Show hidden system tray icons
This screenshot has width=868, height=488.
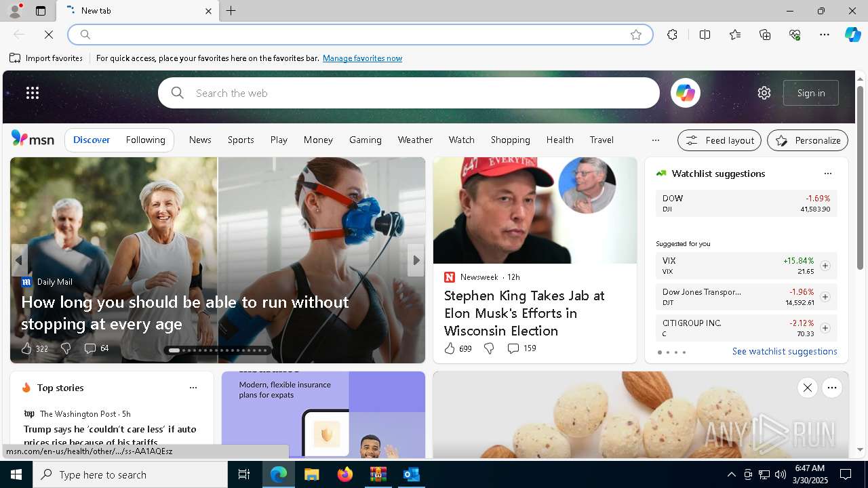coord(731,474)
